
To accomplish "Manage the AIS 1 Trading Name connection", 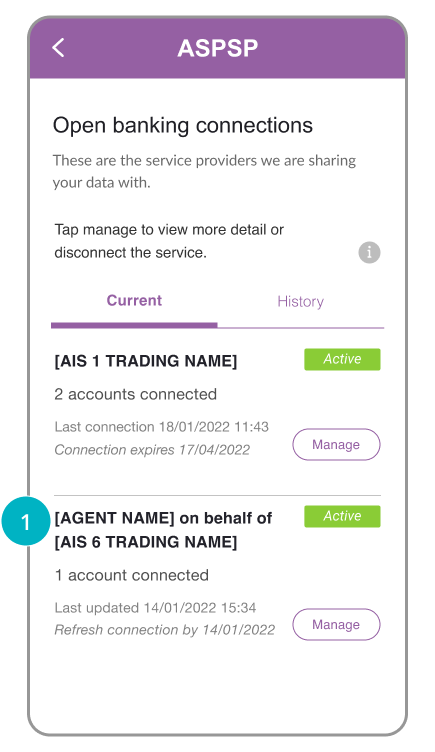I will click(336, 445).
